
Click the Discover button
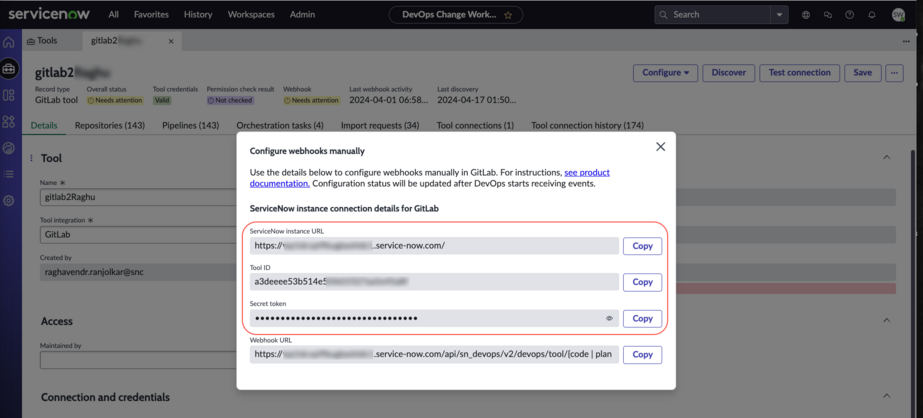click(x=729, y=73)
